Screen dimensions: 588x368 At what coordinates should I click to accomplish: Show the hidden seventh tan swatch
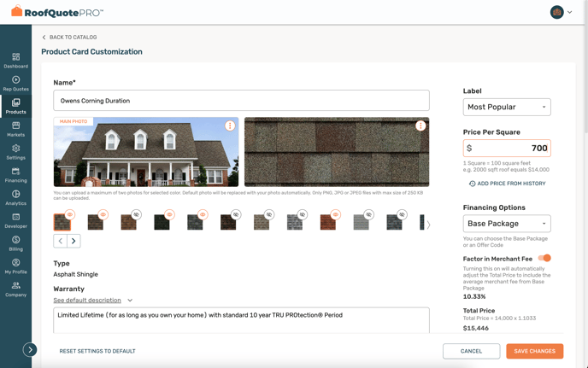(x=269, y=214)
